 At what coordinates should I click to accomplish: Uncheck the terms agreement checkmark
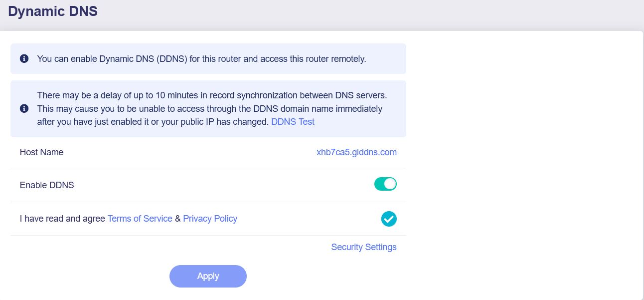pyautogui.click(x=389, y=219)
